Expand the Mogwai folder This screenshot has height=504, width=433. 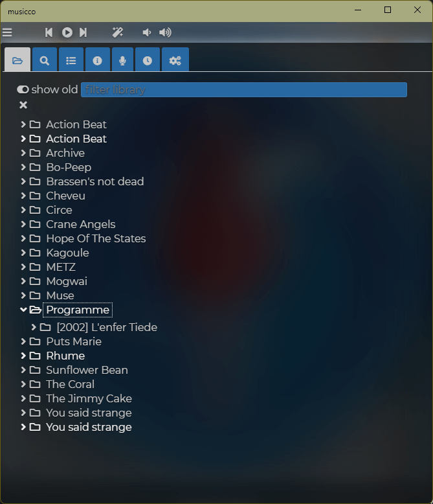23,281
